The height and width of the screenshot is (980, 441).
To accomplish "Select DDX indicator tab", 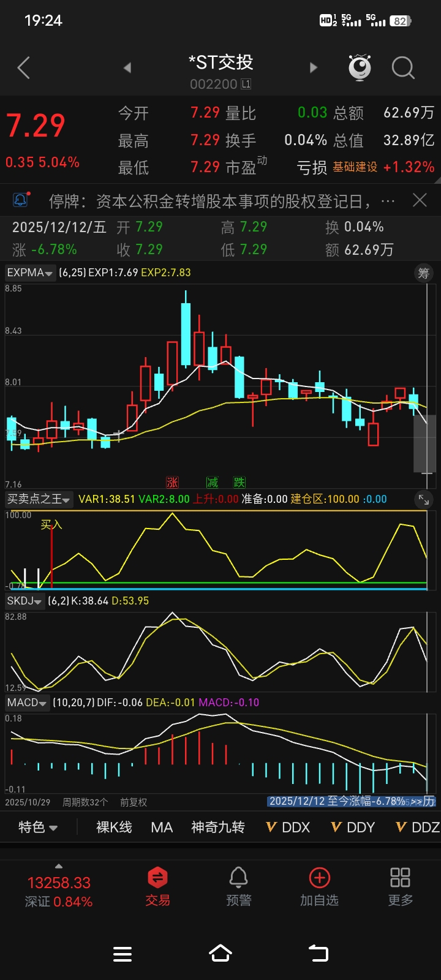I will pos(288,827).
